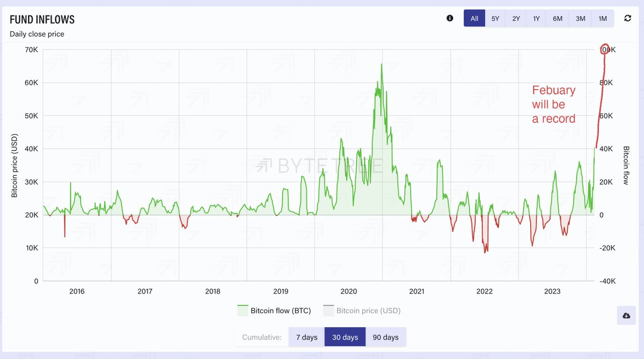Show the last 6M of data

(558, 18)
